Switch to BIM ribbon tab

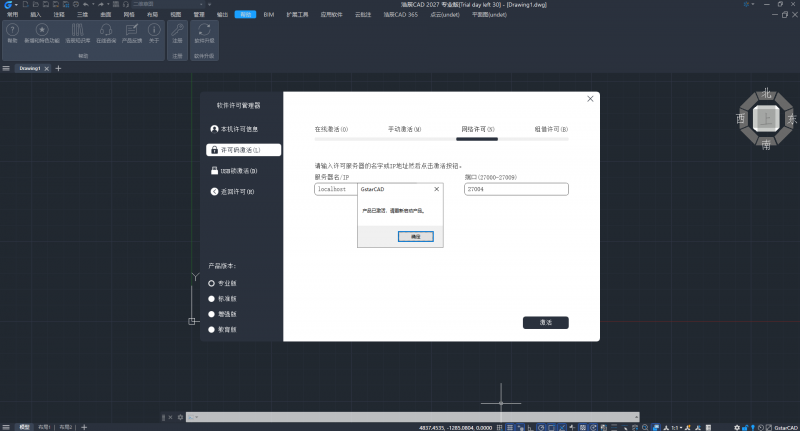tap(269, 15)
